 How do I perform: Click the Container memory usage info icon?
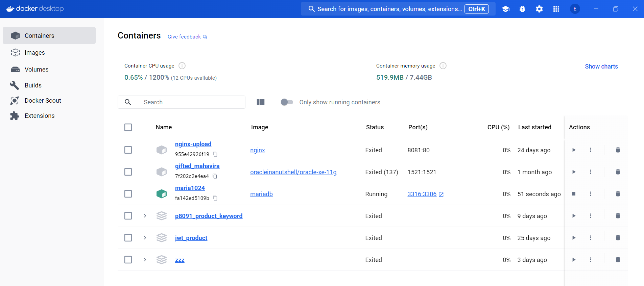point(443,66)
